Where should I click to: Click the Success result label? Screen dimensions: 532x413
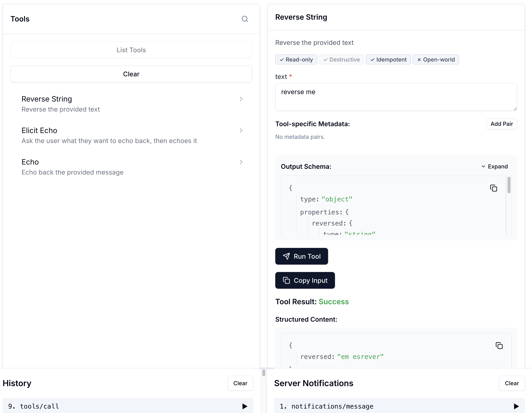[x=333, y=302]
